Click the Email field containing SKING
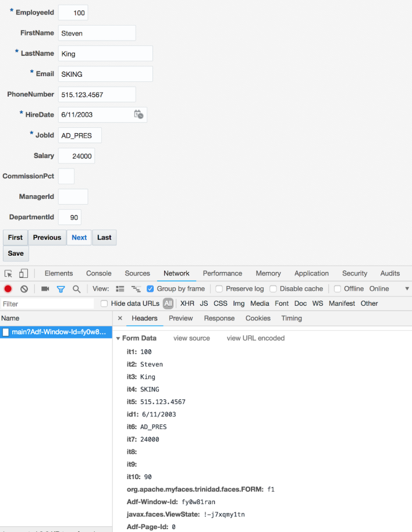 coord(106,74)
